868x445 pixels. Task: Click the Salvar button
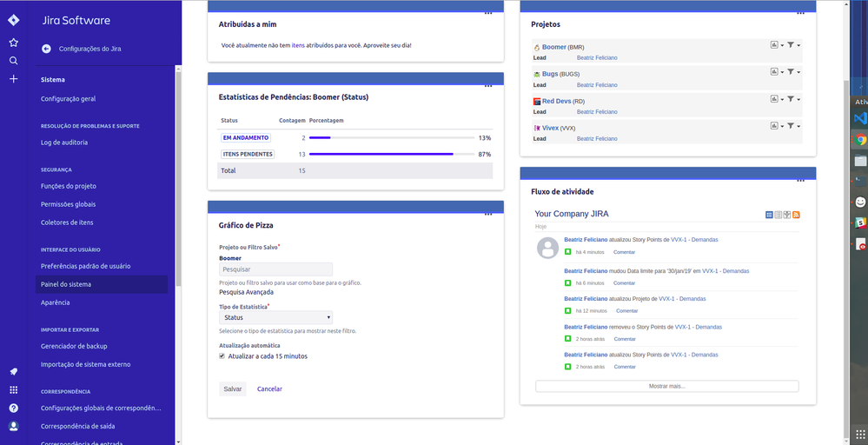[233, 389]
